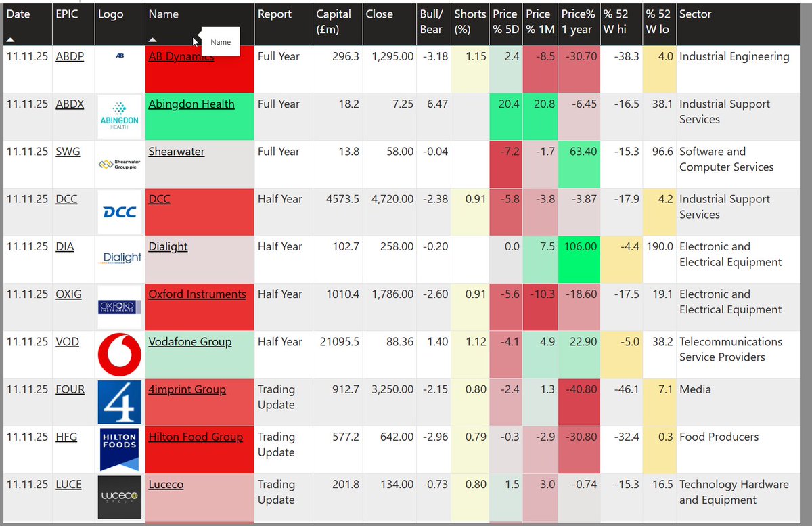812x526 pixels.
Task: Click the AB Dynamics company logo
Action: [119, 57]
